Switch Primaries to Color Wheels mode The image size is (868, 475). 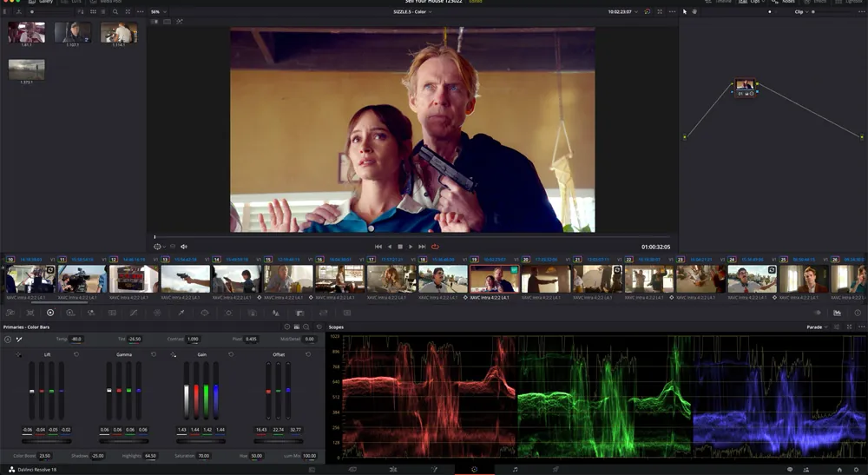tap(286, 327)
